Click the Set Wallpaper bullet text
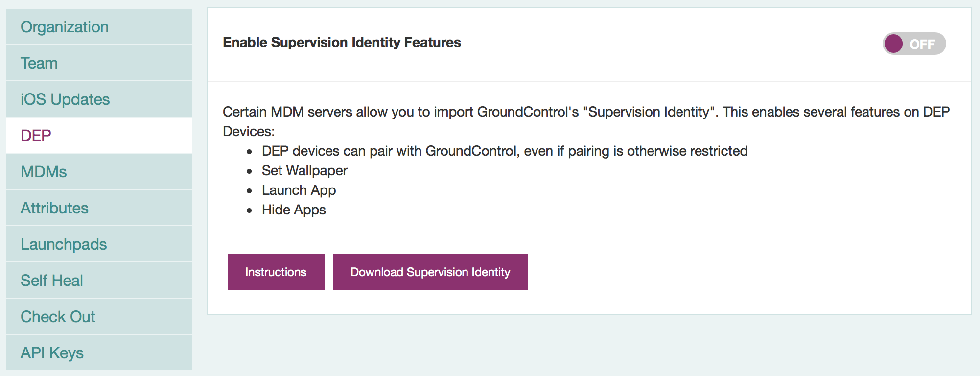This screenshot has height=376, width=980. pyautogui.click(x=304, y=170)
